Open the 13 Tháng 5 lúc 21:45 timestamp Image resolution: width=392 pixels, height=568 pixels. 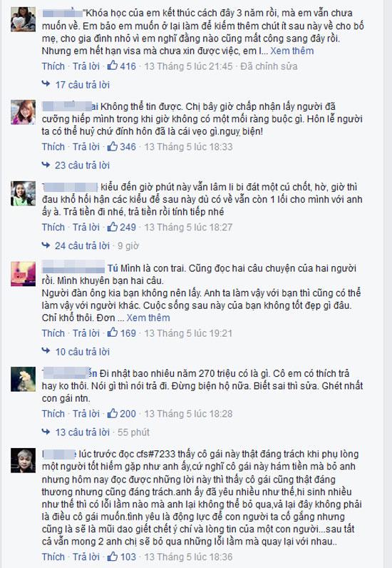[188, 66]
